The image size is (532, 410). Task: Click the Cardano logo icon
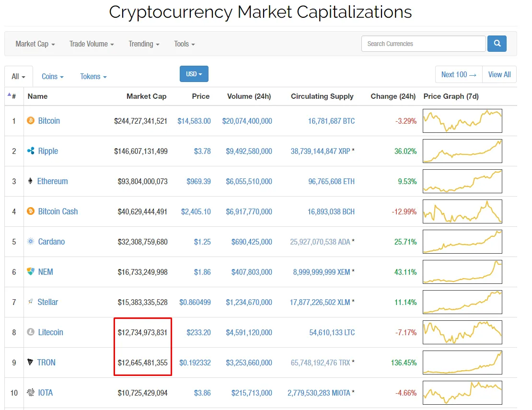point(31,241)
